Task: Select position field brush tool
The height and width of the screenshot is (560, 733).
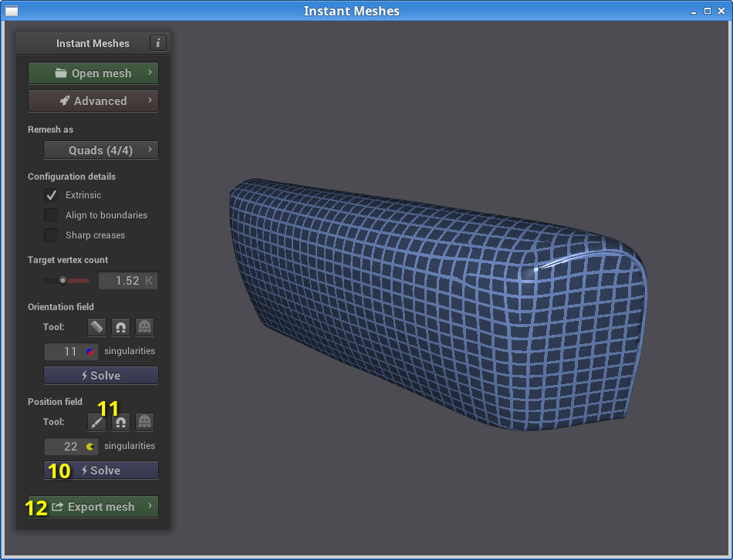Action: coord(96,422)
